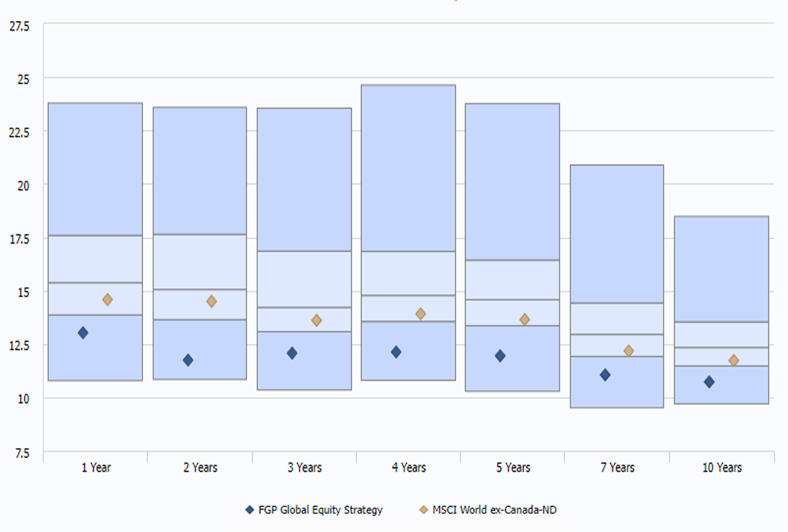Click the FGP Global Equity diamond for 1 Year
Screen dimensions: 788x532
pos(83,333)
